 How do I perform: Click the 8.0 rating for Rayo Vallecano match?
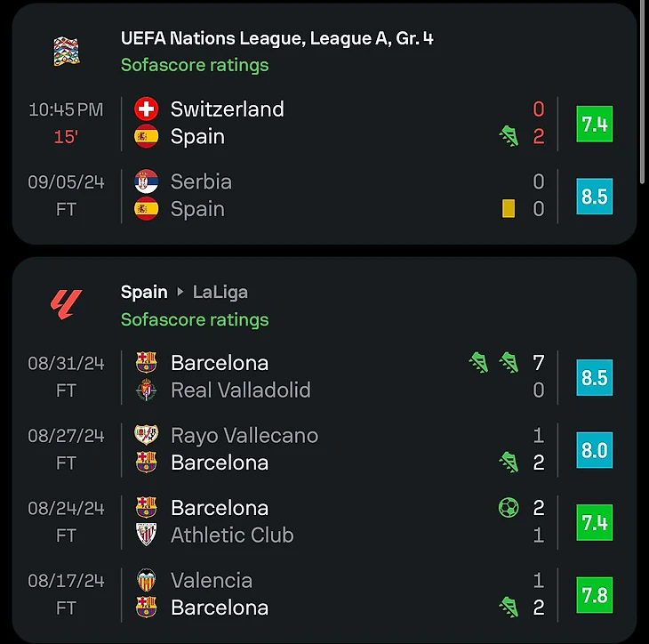[x=594, y=450]
